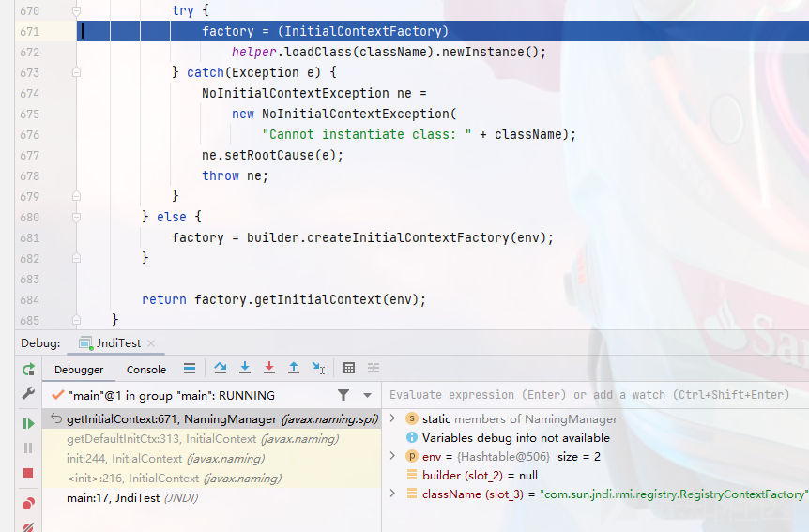Resume program execution
This screenshot has height=532, width=809.
(28, 424)
